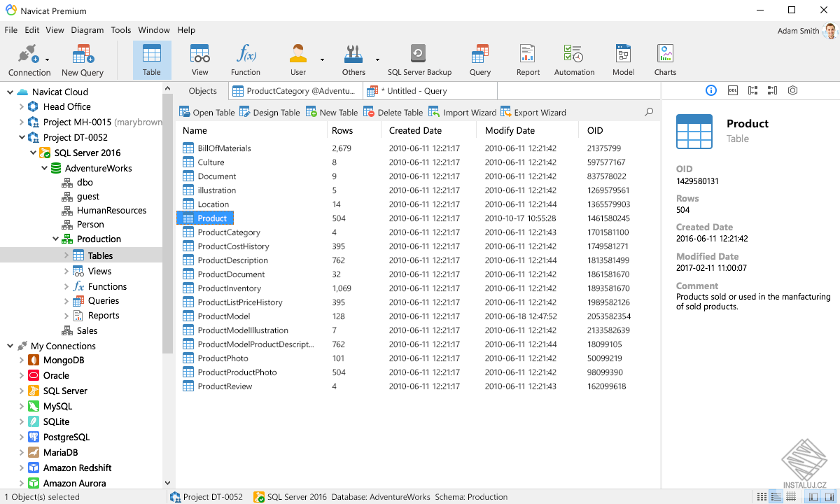Sort by the Modify Date column header
The height and width of the screenshot is (504, 840).
click(x=528, y=130)
